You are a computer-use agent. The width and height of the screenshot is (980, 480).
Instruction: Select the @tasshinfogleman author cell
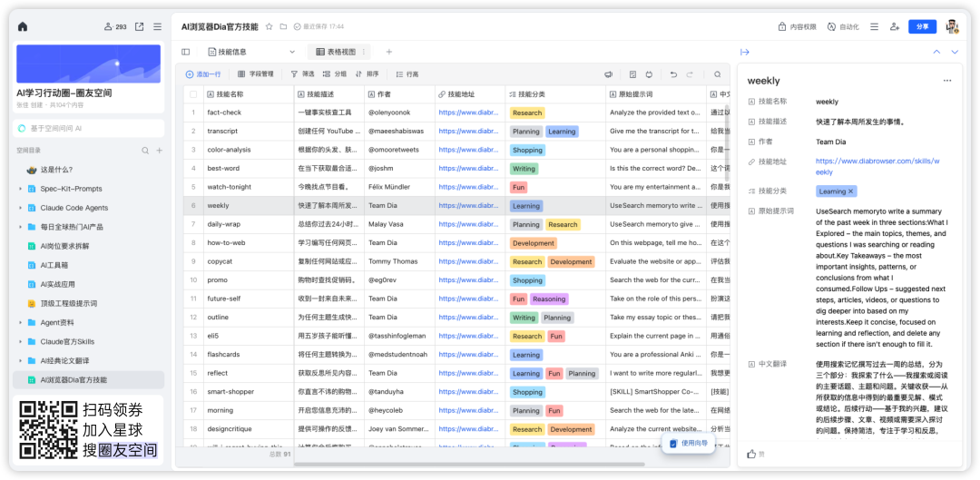coord(399,336)
